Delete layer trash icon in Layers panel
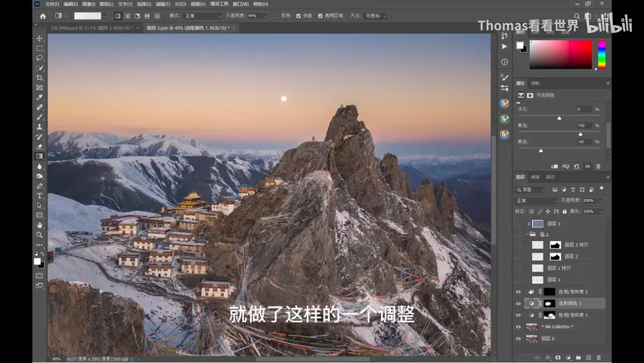The image size is (644, 363). click(x=599, y=358)
